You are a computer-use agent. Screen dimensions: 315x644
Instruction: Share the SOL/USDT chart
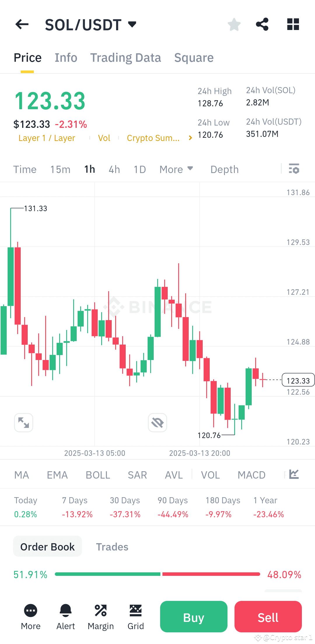coord(262,24)
